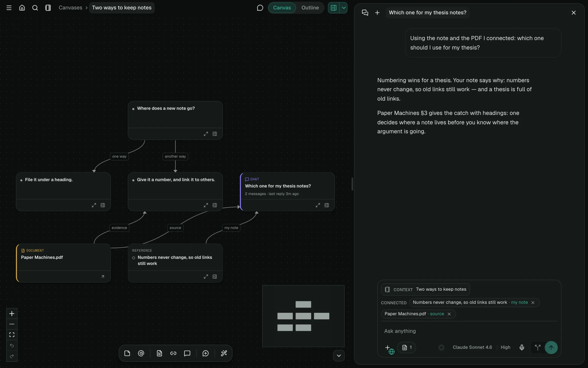
Task: Add a chat node from bottom toolbar
Action: [x=187, y=353]
